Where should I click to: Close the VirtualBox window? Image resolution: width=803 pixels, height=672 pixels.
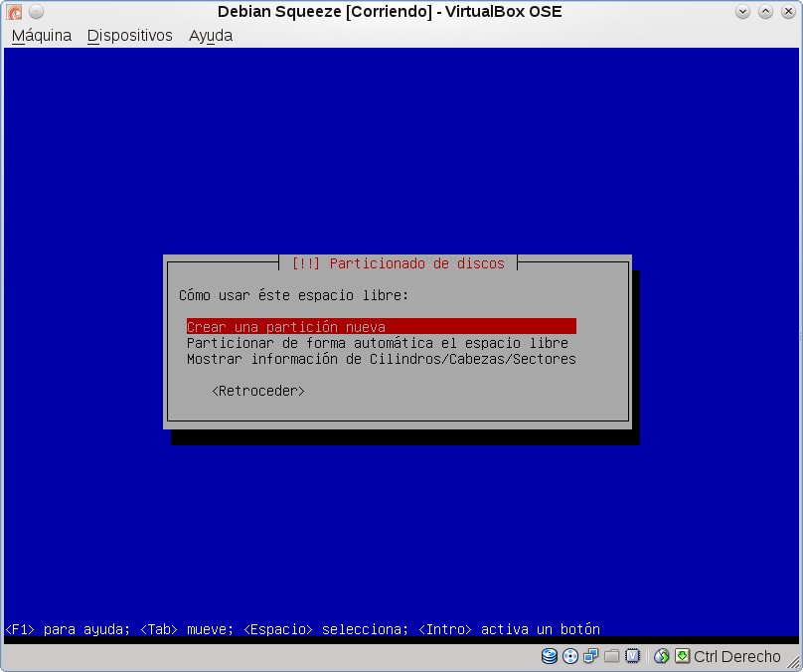789,11
